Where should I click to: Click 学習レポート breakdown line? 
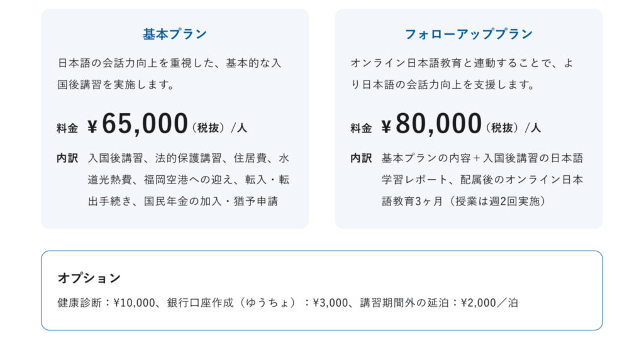(414, 180)
